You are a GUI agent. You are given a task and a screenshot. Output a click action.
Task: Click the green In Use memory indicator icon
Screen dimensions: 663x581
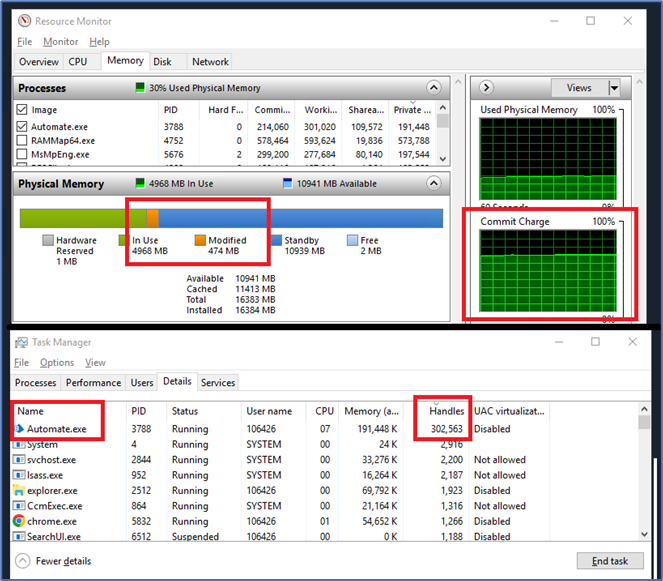[x=140, y=183]
